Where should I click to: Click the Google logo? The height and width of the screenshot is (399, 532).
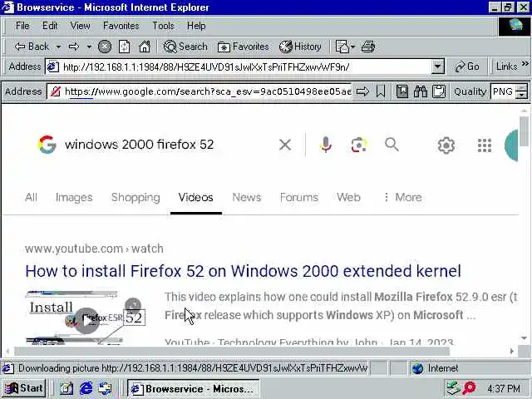pyautogui.click(x=47, y=145)
